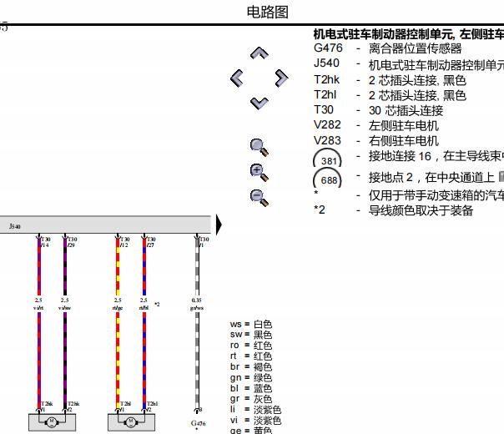Click the T2hl legend entry
This screenshot has height=434, width=504.
pyautogui.click(x=390, y=95)
